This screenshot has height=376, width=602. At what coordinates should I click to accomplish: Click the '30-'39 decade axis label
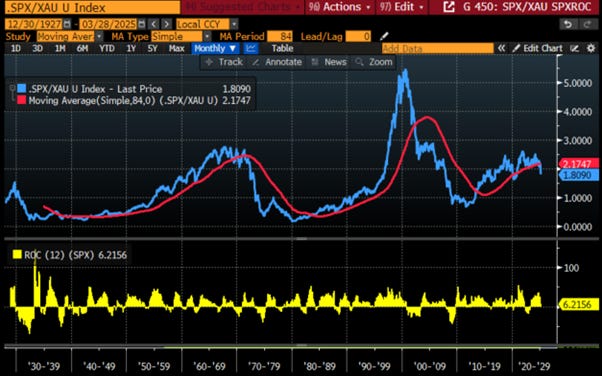pos(44,366)
